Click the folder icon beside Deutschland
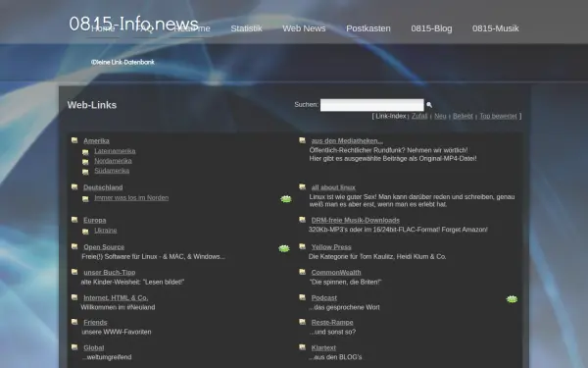Viewport: 588px width, 368px height. 74,187
